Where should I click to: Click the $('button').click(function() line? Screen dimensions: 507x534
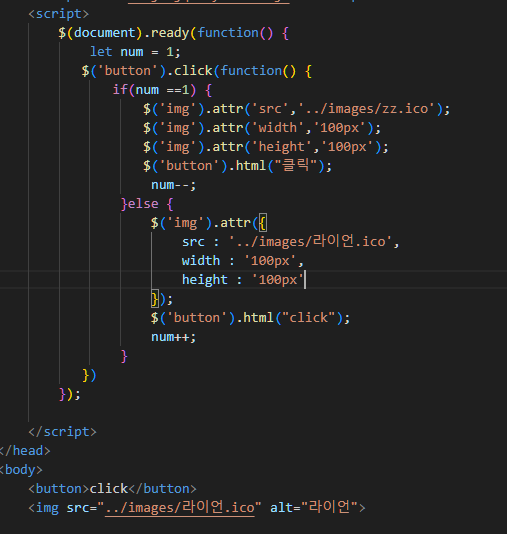coord(196,71)
